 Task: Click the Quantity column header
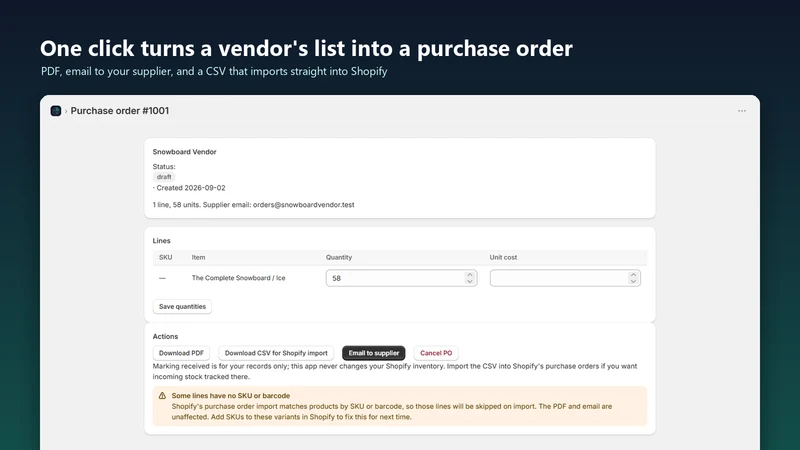click(x=339, y=258)
